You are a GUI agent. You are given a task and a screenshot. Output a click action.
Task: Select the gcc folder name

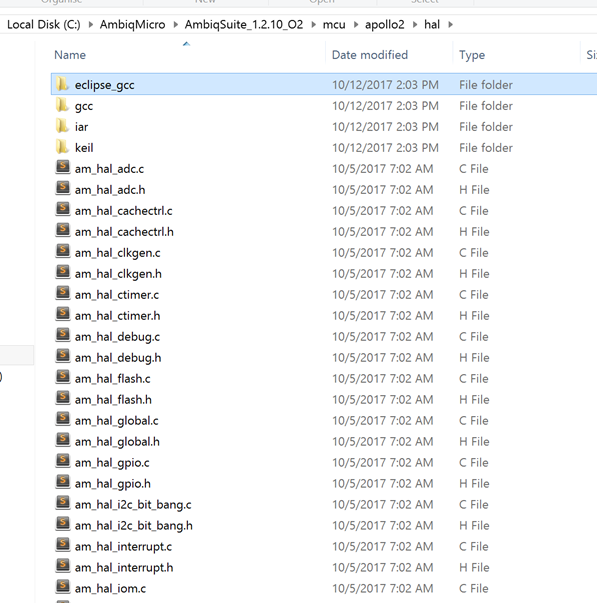click(x=84, y=106)
